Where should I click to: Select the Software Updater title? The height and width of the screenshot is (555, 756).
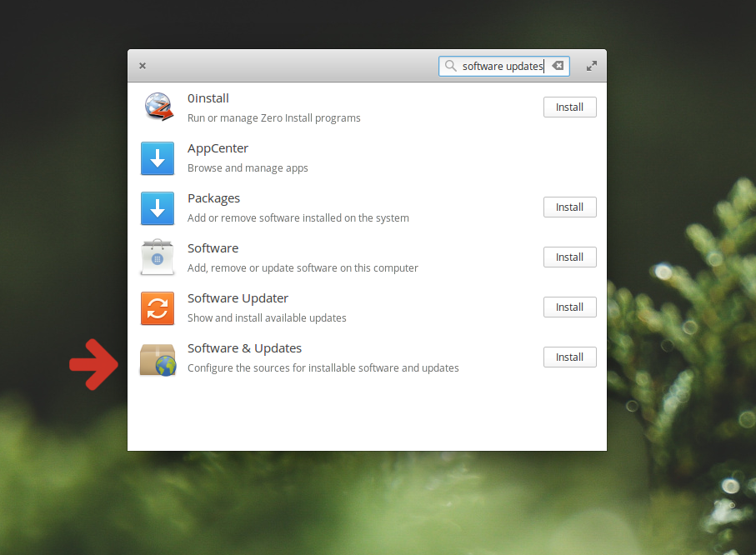coord(238,298)
